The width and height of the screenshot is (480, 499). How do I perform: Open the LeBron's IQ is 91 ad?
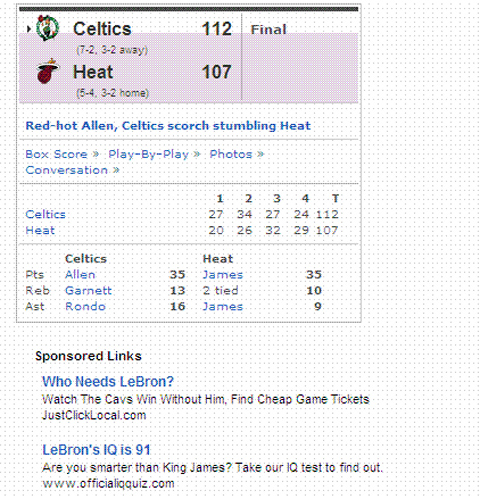tap(96, 450)
